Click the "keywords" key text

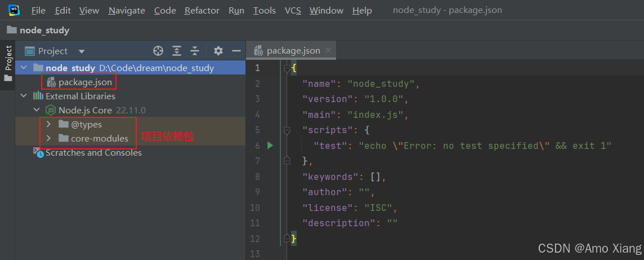[x=330, y=177]
